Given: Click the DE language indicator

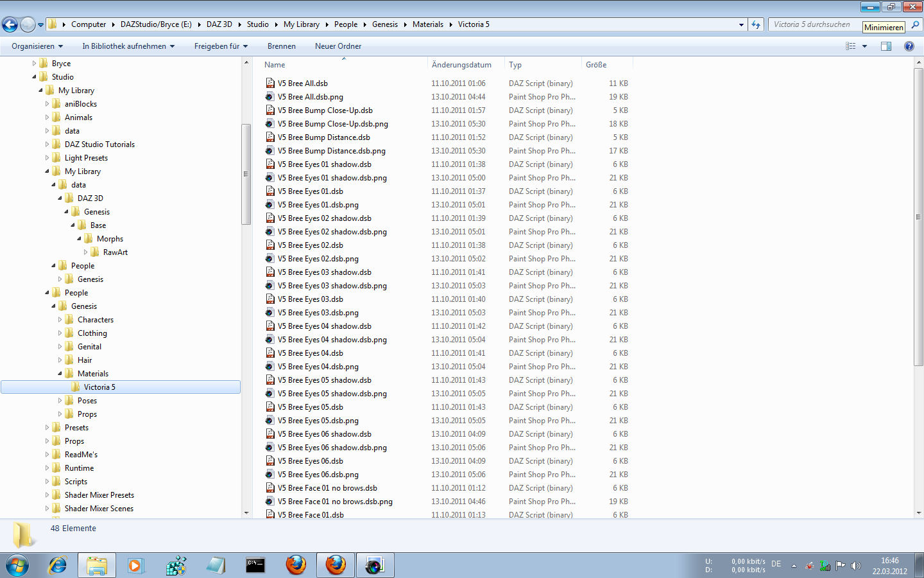Looking at the screenshot, I should tap(776, 565).
